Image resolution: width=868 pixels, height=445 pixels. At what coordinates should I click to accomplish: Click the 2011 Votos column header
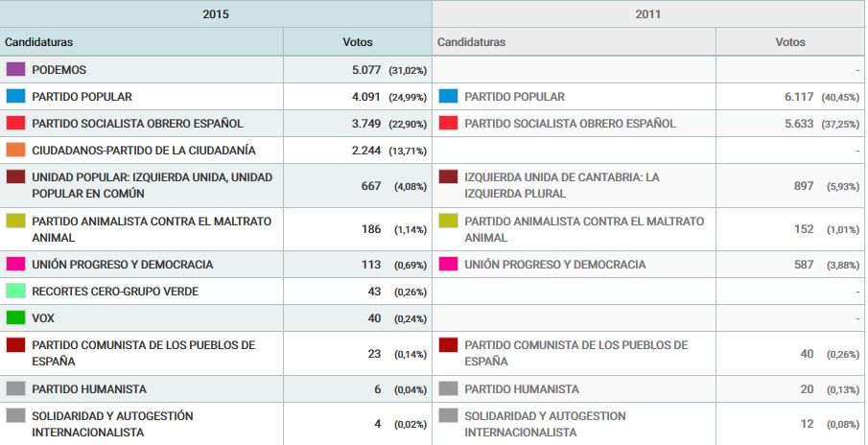pos(790,42)
